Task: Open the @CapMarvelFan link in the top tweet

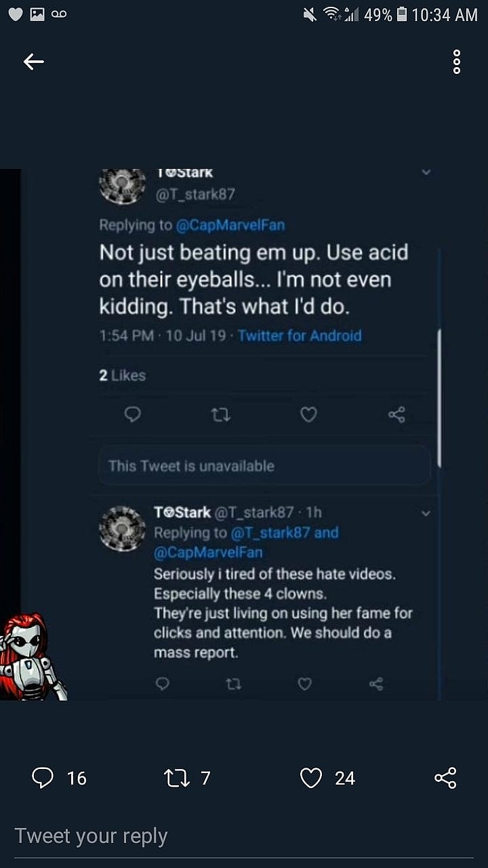Action: pos(230,225)
